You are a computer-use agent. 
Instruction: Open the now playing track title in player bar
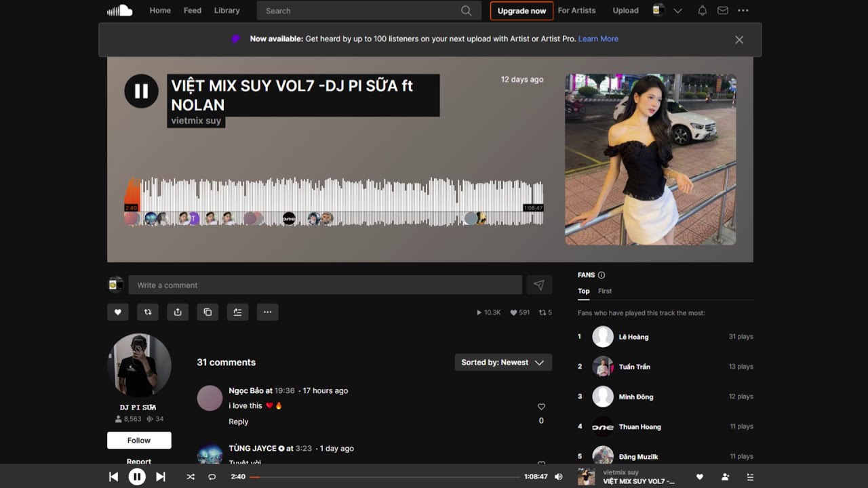(639, 481)
